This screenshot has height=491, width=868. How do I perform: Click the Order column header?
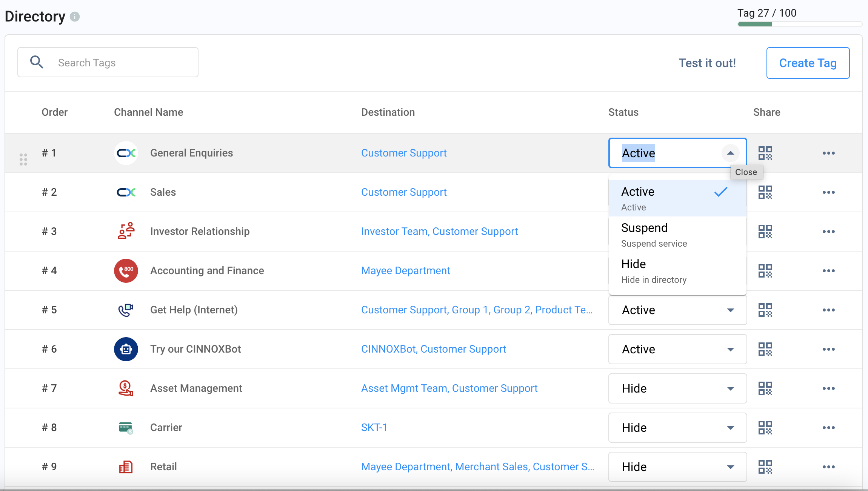54,112
